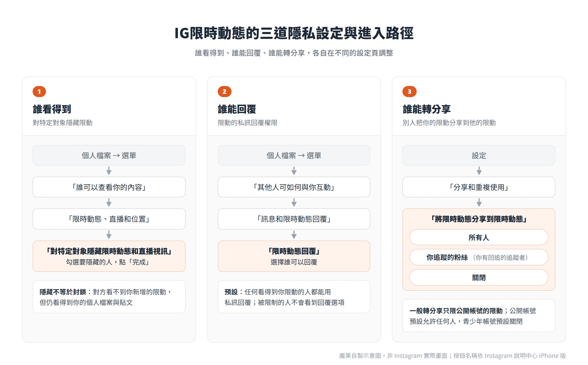Click the text "對特定對象隱藏限動"
This screenshot has height=365, width=588.
click(x=63, y=123)
